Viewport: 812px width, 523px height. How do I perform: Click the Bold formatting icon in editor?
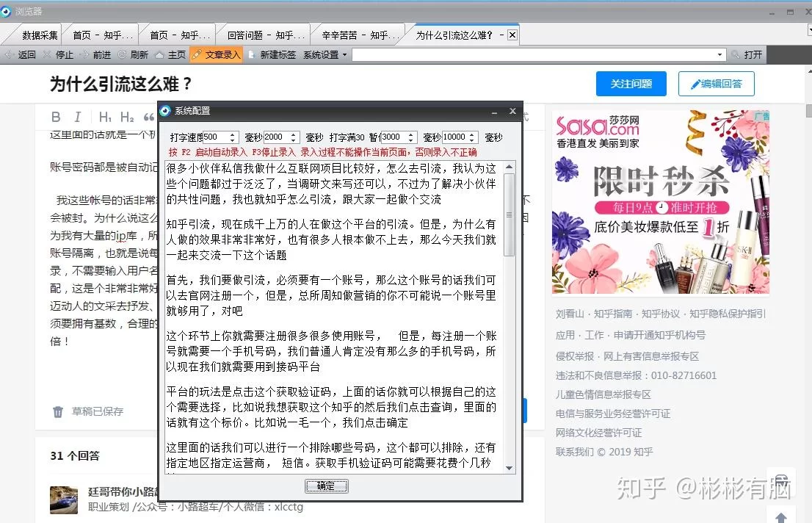56,118
